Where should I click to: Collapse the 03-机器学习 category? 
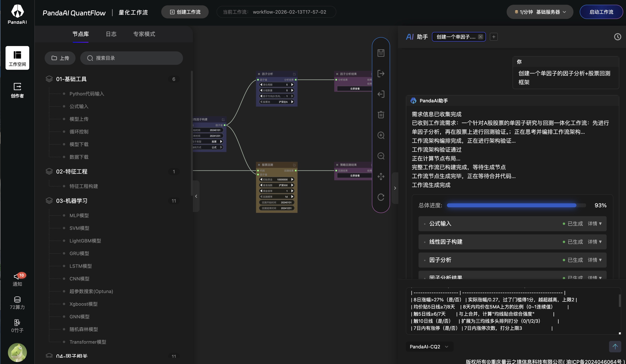pos(112,201)
